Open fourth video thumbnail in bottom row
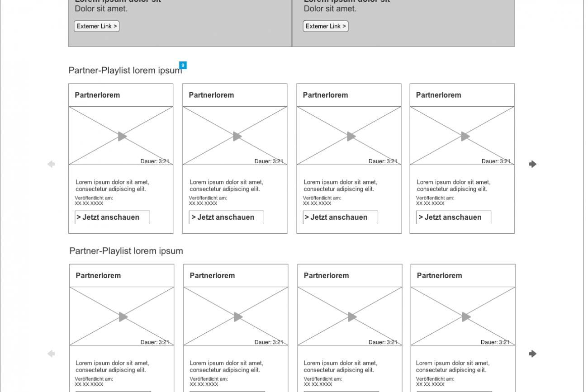This screenshot has height=392, width=588. [x=463, y=316]
